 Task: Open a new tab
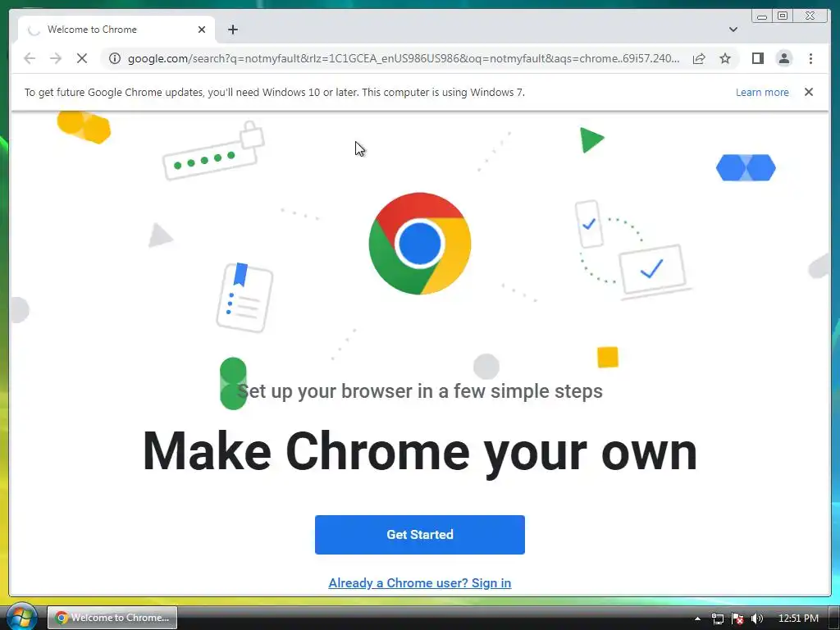232,30
